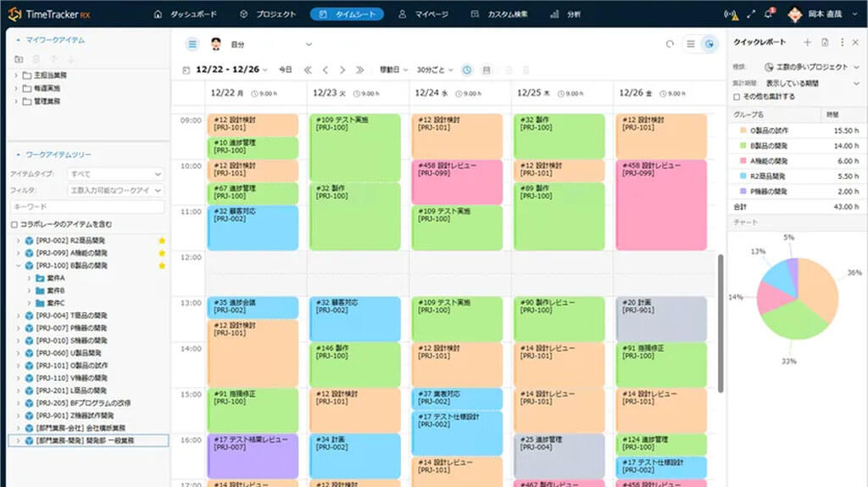Screen dimensions: 868x487
Task: Select the タイムシート tab
Action: click(347, 14)
